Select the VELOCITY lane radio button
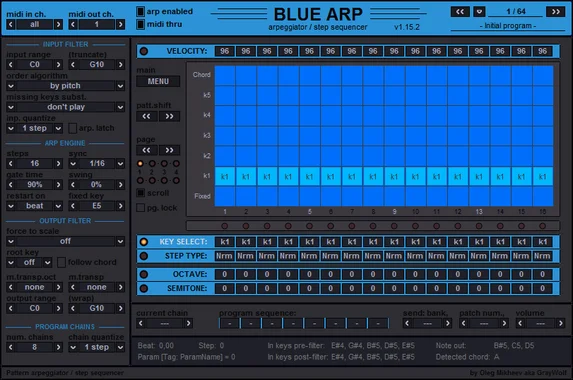 click(144, 51)
